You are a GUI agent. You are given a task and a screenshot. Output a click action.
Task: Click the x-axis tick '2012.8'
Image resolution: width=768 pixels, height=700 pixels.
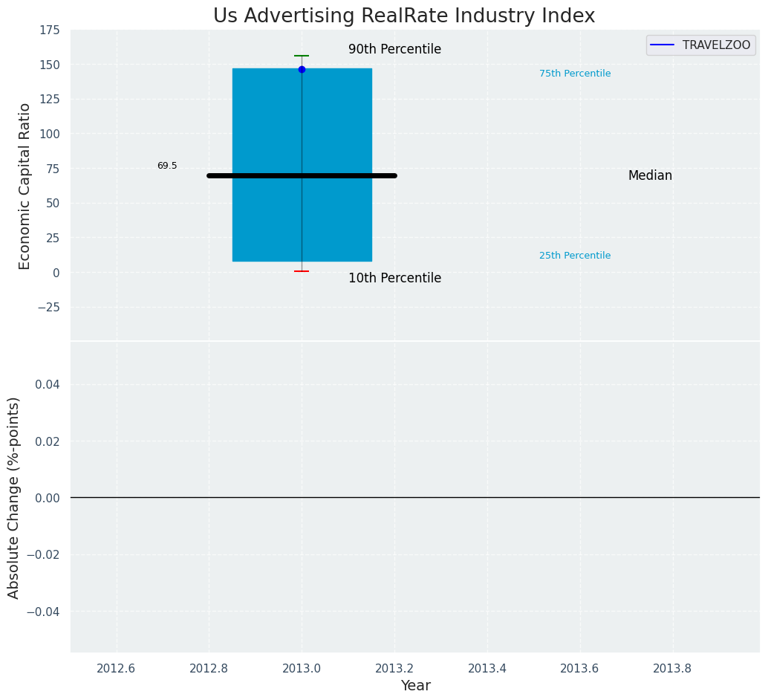(x=209, y=668)
